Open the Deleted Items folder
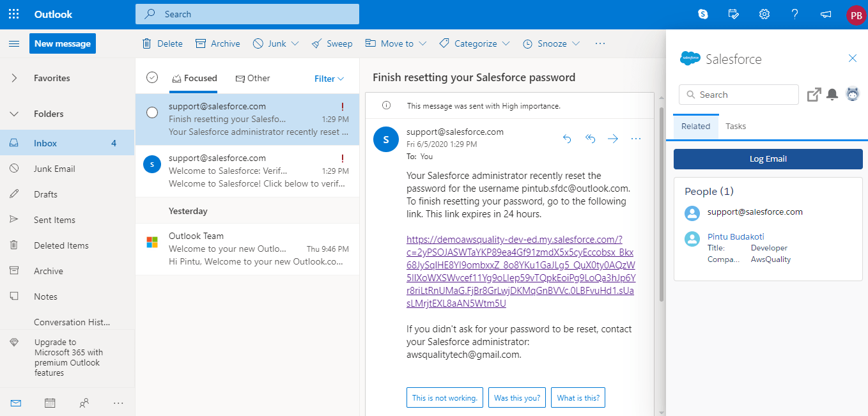Image resolution: width=868 pixels, height=416 pixels. [67, 245]
